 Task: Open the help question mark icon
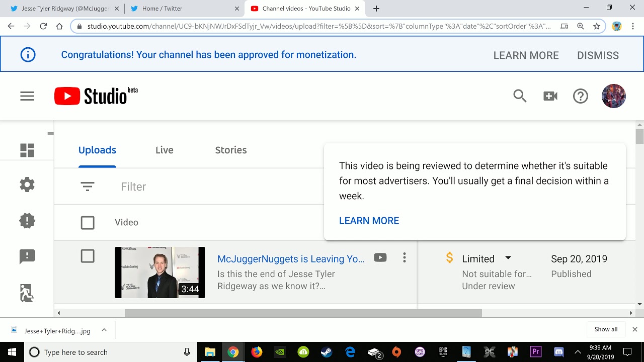581,96
